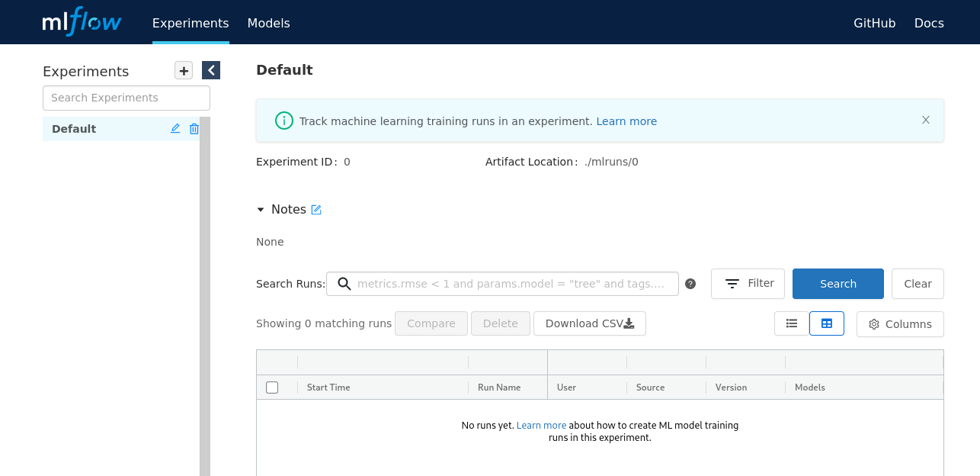Download runs as CSV
Screen dimensions: 980x476
pos(589,323)
